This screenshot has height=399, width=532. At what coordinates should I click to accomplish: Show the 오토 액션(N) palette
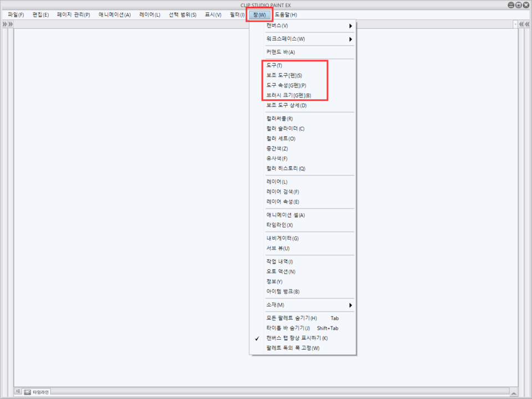309,272
